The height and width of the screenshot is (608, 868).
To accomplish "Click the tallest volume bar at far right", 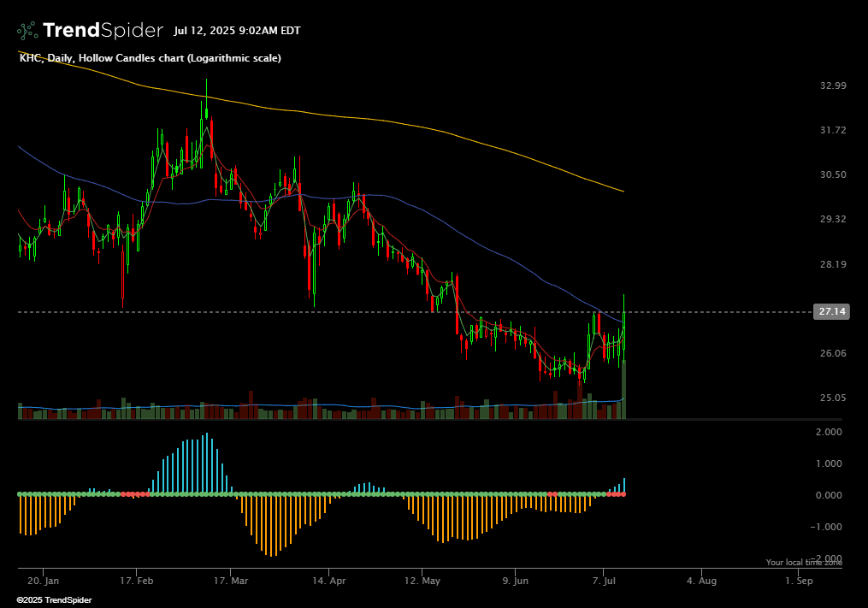I will [623, 390].
